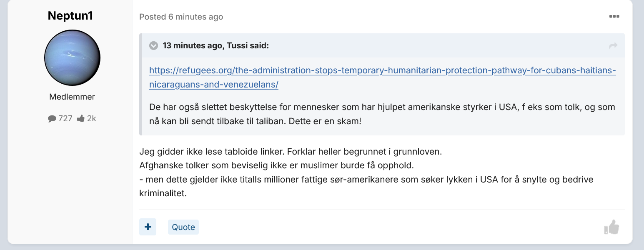Click the Quote button below the post

183,227
